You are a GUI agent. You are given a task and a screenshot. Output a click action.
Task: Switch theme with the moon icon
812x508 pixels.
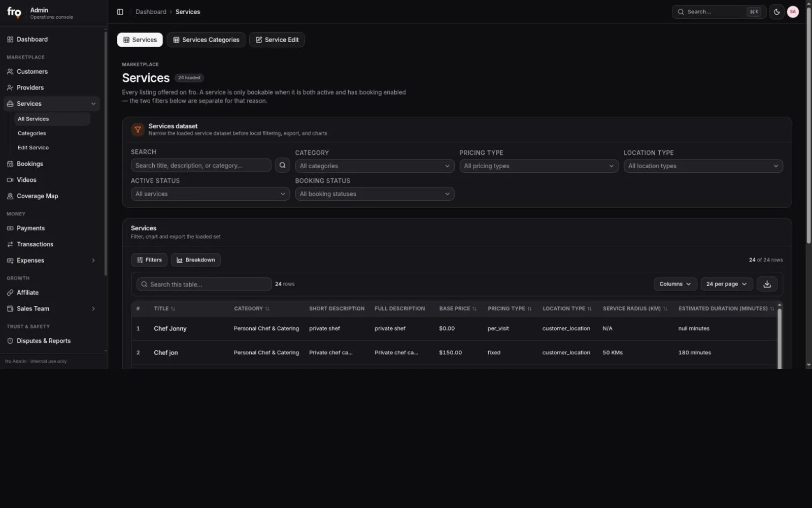point(776,12)
